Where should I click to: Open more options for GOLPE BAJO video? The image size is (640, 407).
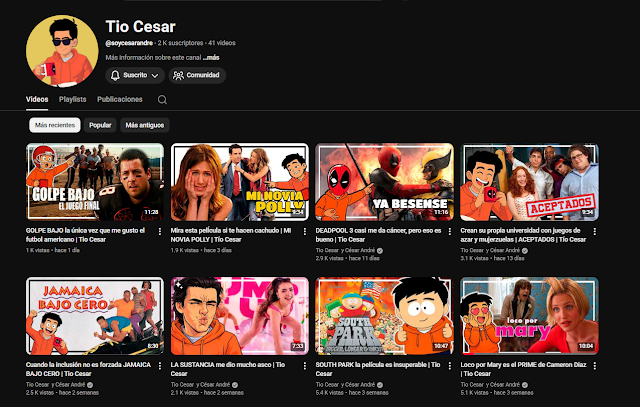pyautogui.click(x=160, y=231)
